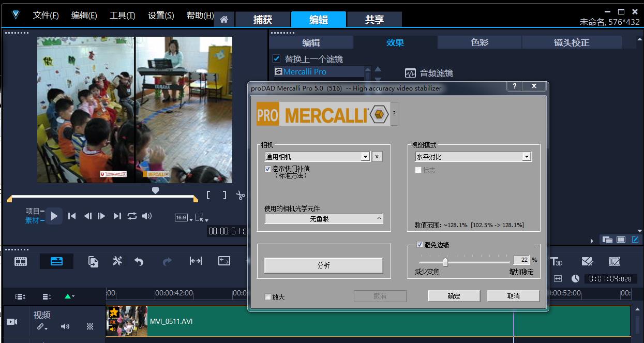Move filter up with the arrow

[x=378, y=69]
